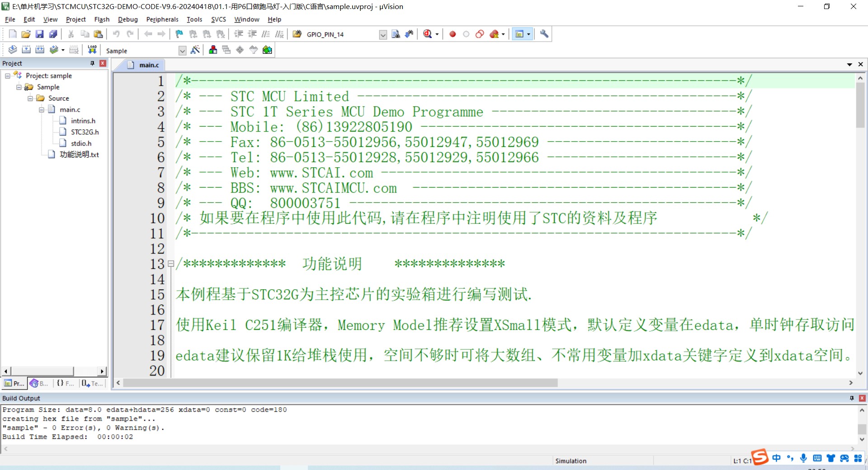Toggle microphone voice input in IME bar
The image size is (868, 470).
pyautogui.click(x=803, y=458)
